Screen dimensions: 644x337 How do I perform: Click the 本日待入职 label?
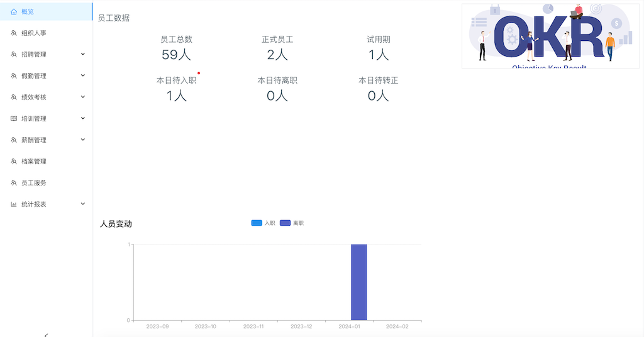(x=176, y=80)
